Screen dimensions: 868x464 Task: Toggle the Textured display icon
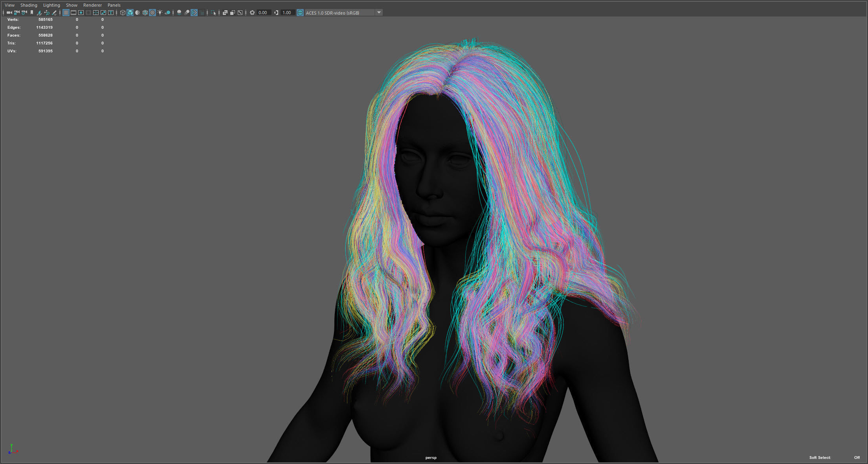tap(152, 13)
